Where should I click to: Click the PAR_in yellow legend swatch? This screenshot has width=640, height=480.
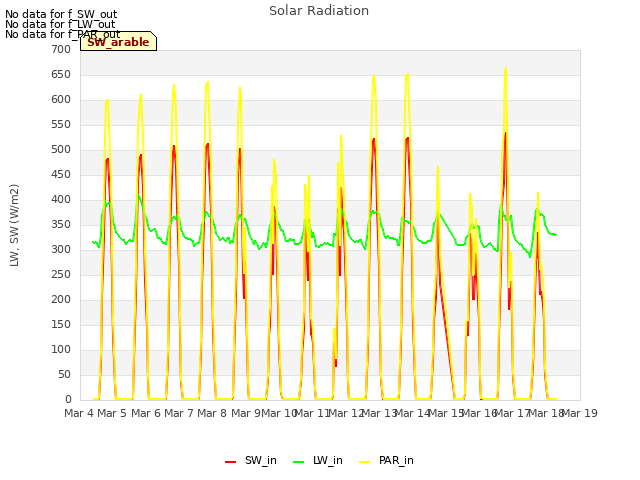pos(364,461)
